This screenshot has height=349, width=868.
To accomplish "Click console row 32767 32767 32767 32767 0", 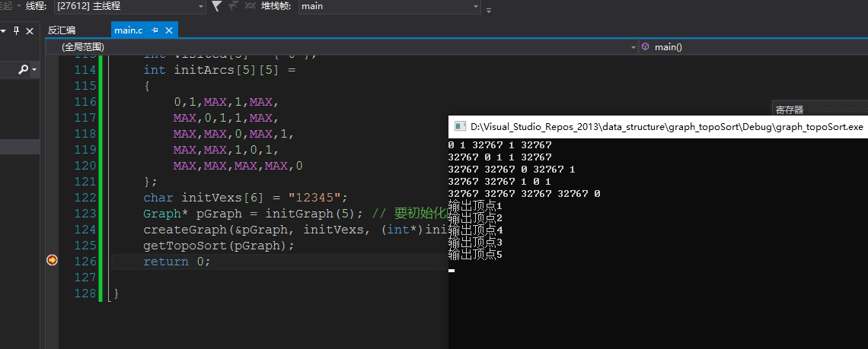I will point(525,194).
